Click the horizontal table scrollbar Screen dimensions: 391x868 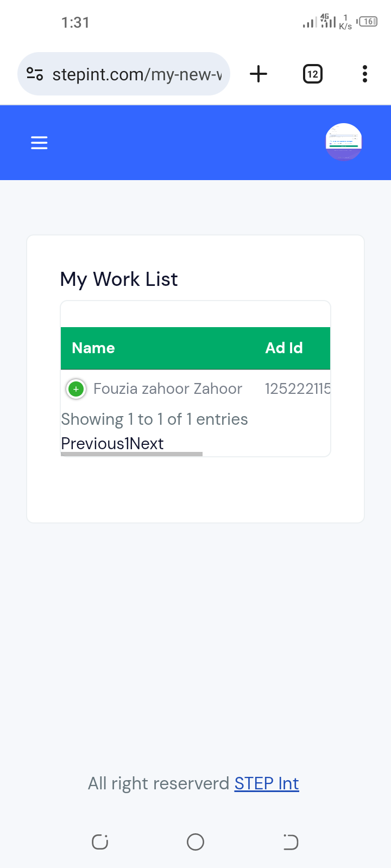click(x=131, y=454)
